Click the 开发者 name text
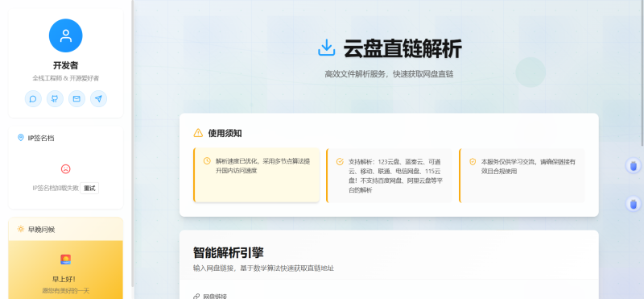 66,65
